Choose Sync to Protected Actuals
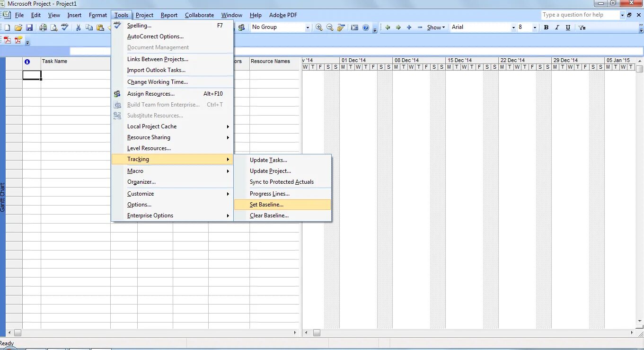Viewport: 644px width, 350px height. 283,182
